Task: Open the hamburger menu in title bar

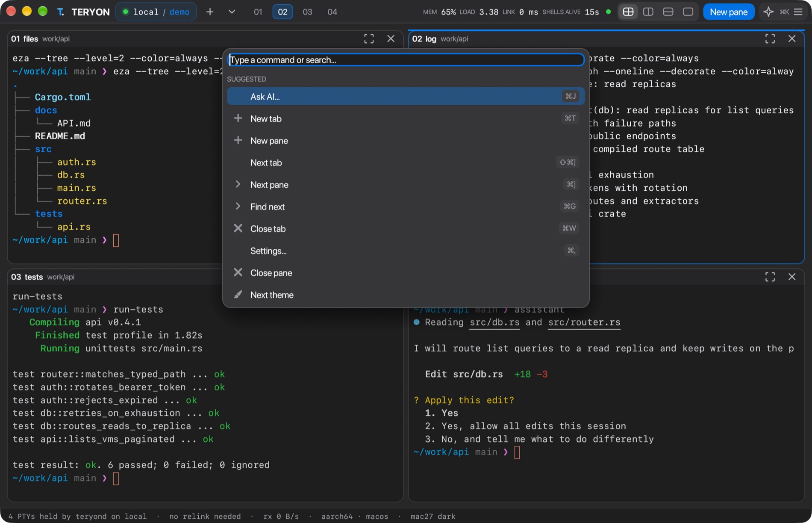Action: (x=798, y=12)
